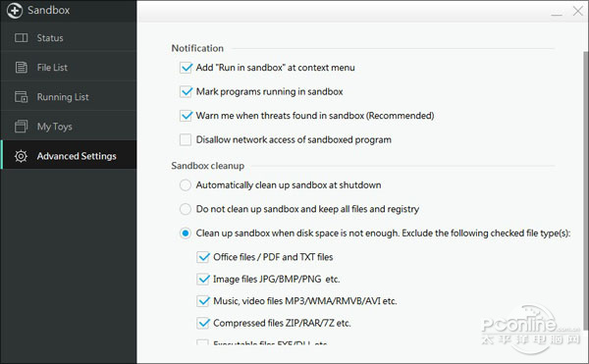589x364 pixels.
Task: Click the Sandbox logo plus icon
Action: pyautogui.click(x=15, y=10)
